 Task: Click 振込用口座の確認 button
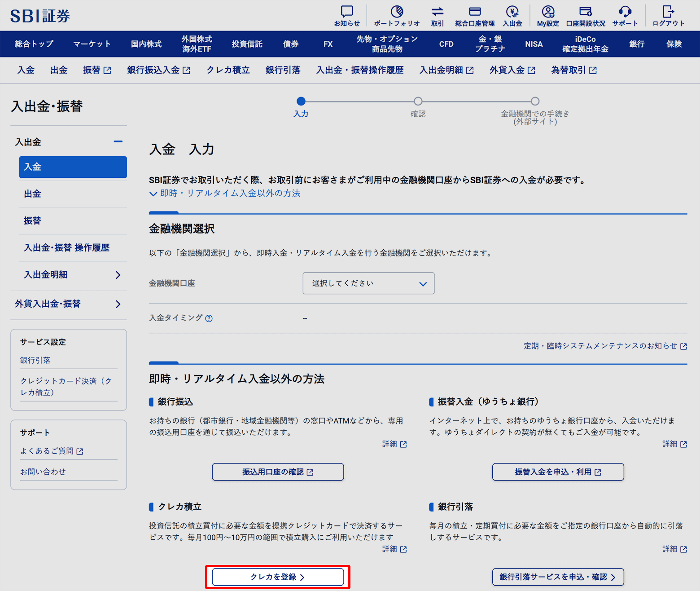pyautogui.click(x=278, y=472)
